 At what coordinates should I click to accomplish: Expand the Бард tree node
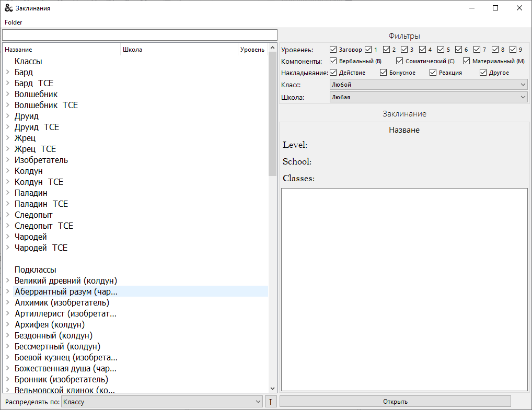[x=8, y=72]
